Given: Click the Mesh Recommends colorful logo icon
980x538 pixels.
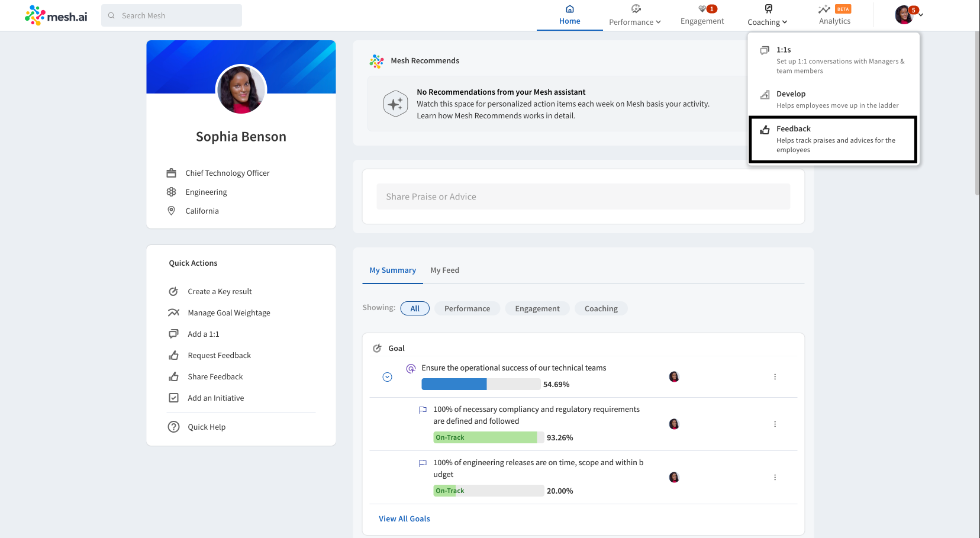Looking at the screenshot, I should [x=376, y=61].
